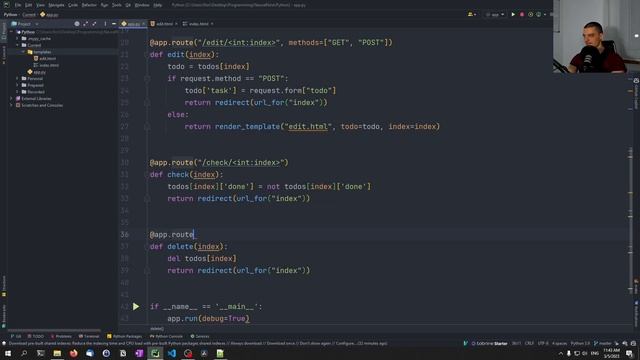Open the Terminal tool window

click(89, 336)
